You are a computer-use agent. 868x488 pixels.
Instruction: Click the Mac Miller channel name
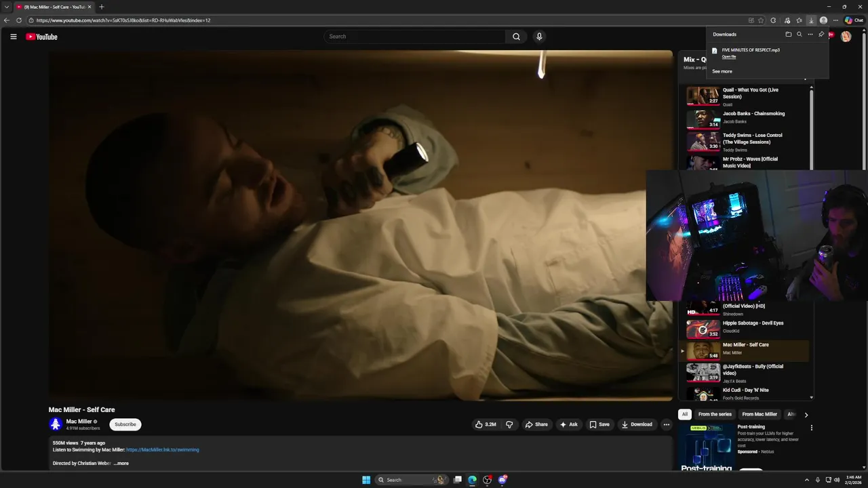tap(79, 422)
